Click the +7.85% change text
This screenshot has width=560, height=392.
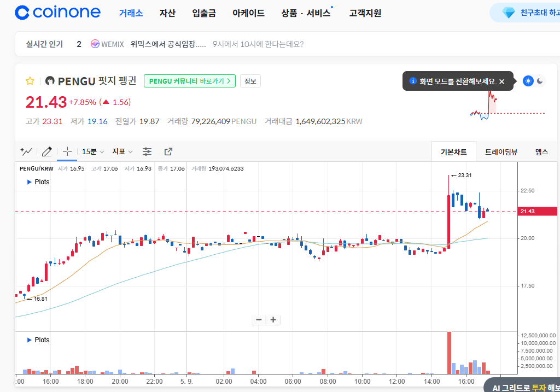coord(83,102)
